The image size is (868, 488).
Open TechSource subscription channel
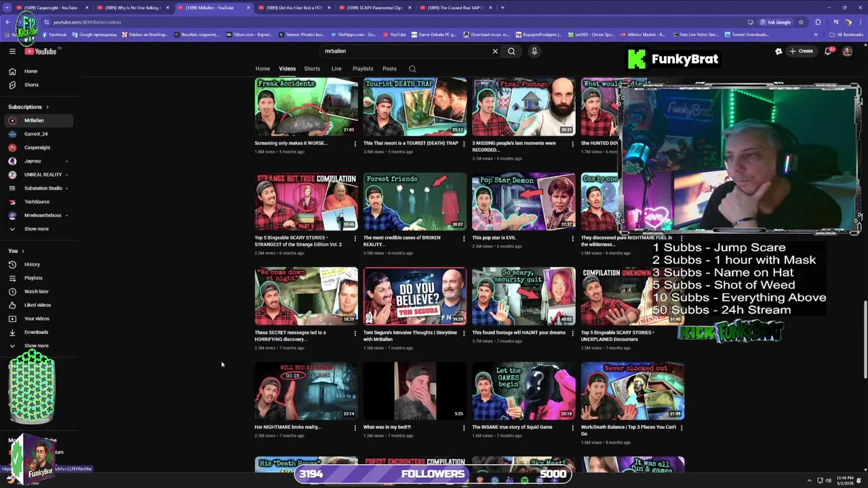tap(39, 202)
